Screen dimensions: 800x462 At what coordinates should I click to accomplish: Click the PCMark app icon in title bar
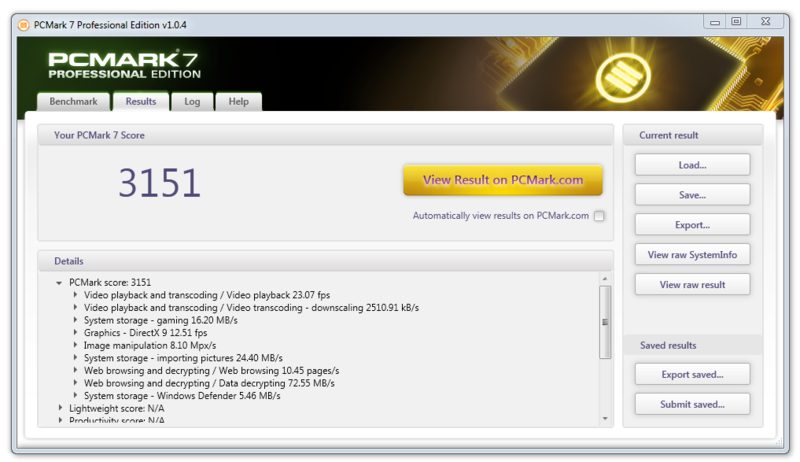pos(23,25)
